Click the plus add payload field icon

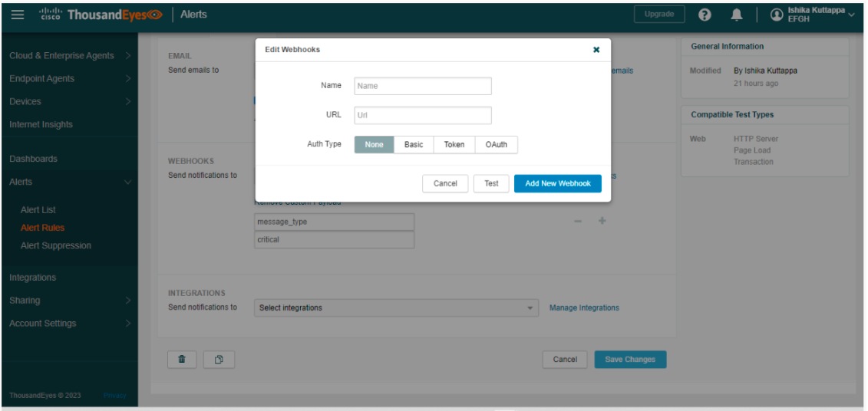[602, 222]
